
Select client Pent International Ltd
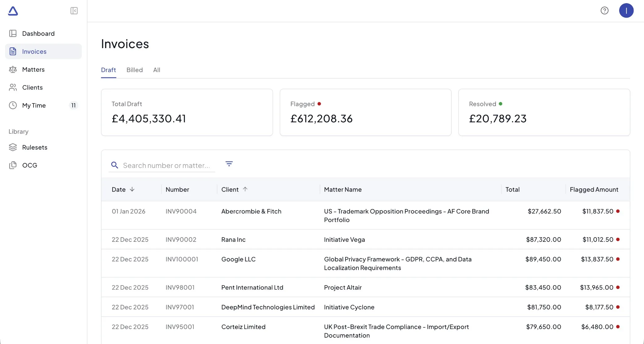point(252,287)
